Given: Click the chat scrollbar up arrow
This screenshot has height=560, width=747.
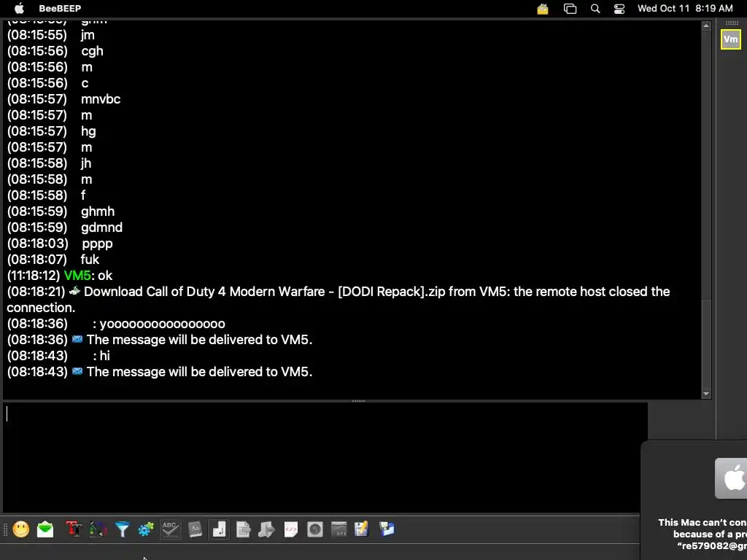Looking at the screenshot, I should click(706, 26).
